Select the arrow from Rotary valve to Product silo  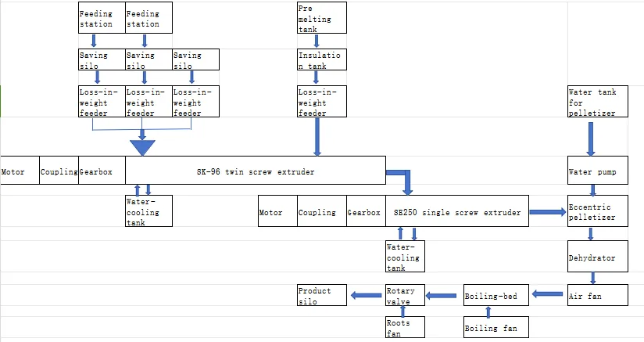367,295
